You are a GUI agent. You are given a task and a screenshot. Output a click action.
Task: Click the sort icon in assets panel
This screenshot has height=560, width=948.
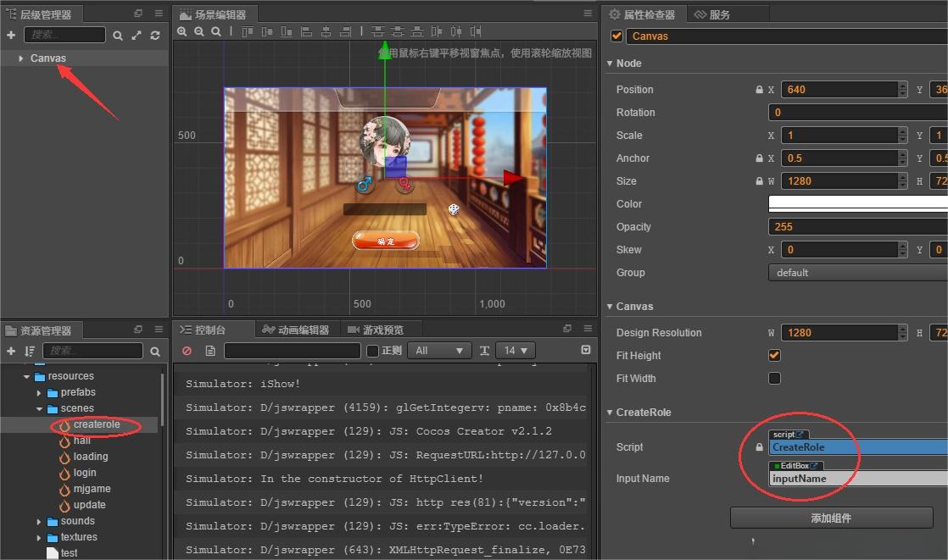tap(30, 351)
